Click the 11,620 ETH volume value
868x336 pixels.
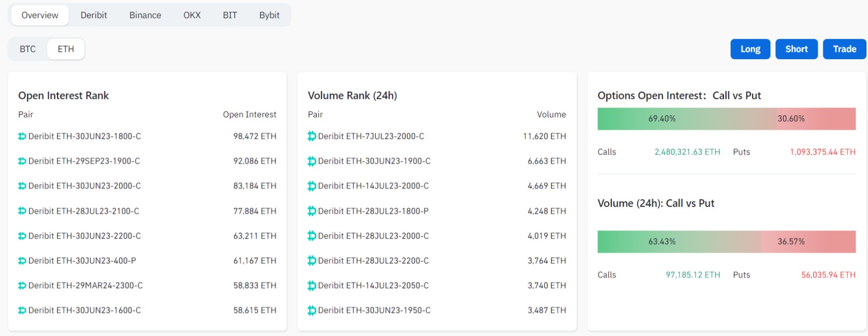tap(545, 136)
